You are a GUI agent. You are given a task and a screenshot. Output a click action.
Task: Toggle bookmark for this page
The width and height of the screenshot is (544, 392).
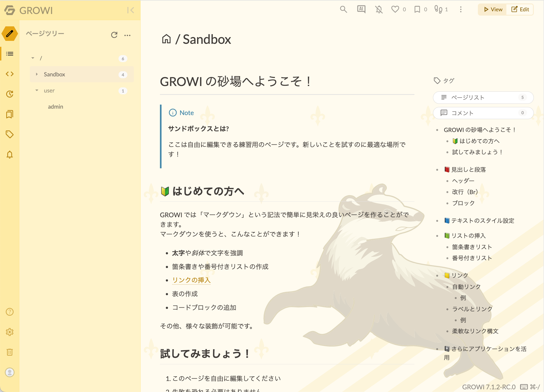417,9
